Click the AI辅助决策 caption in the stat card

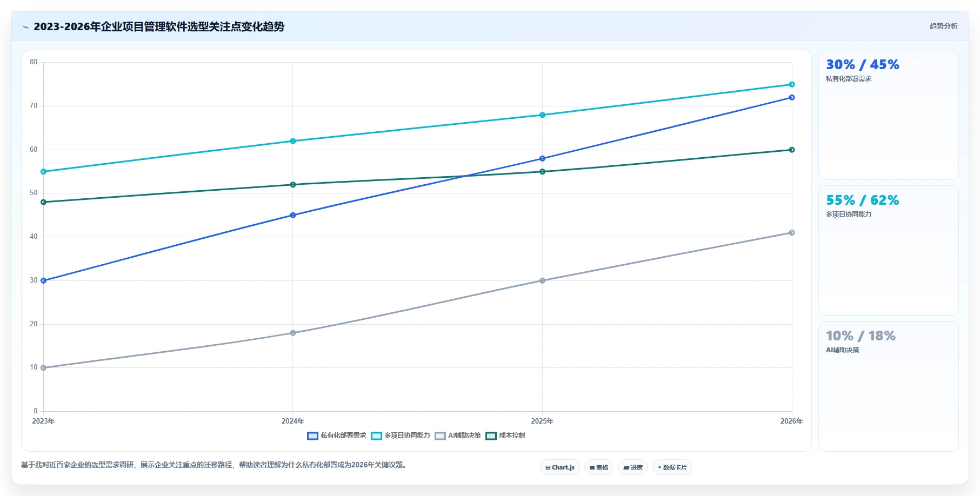(843, 350)
